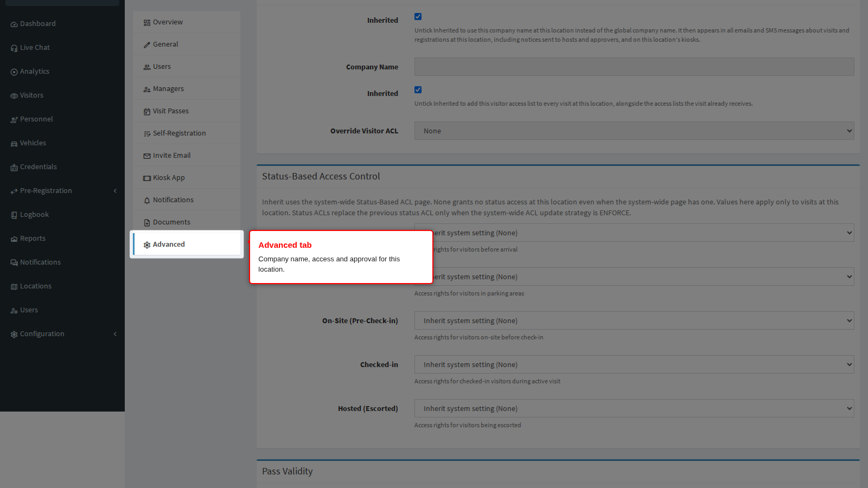The height and width of the screenshot is (488, 868).
Task: Expand the Pre-Registration sidebar menu
Action: coord(62,191)
